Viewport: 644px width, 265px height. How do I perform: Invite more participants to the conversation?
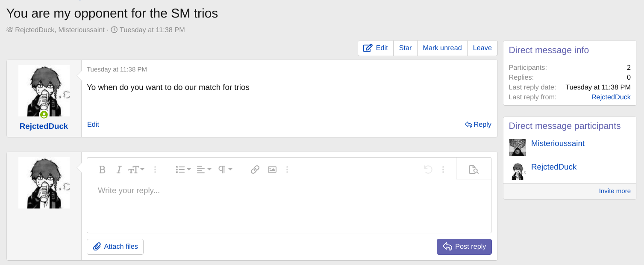(x=615, y=191)
